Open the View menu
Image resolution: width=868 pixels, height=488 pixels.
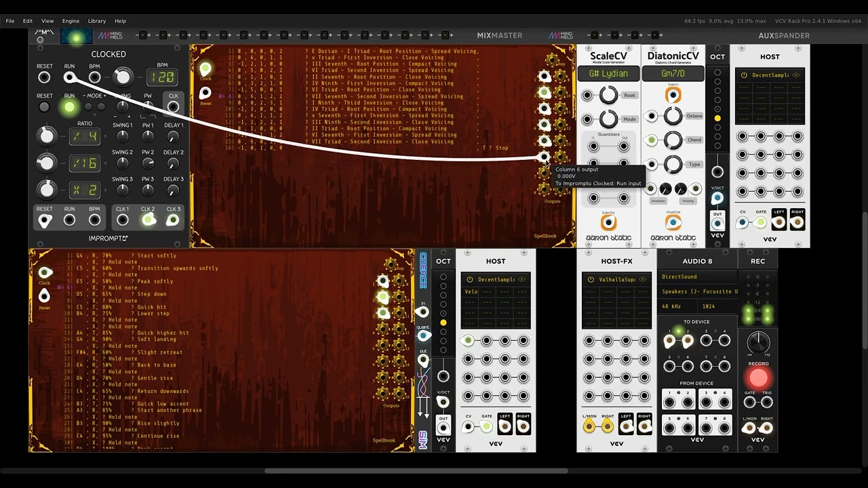click(x=47, y=21)
